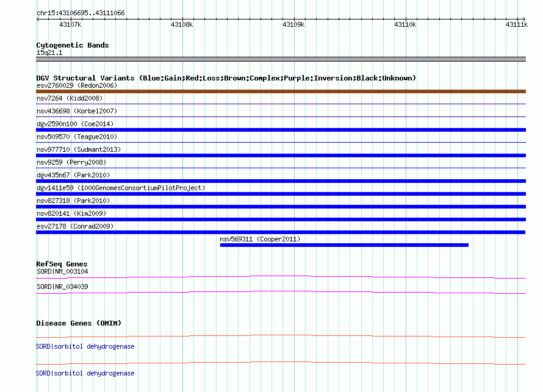The image size is (543, 392).
Task: Click the blue nsv569311 (Cooper2011) gain bar
Action: [x=344, y=245]
